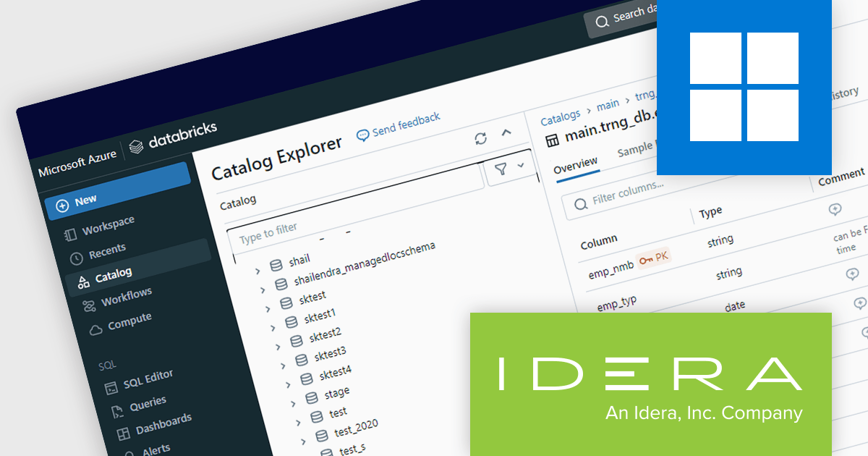Open Compute in the sidebar
Screen dimensions: 868x456
coord(129,321)
